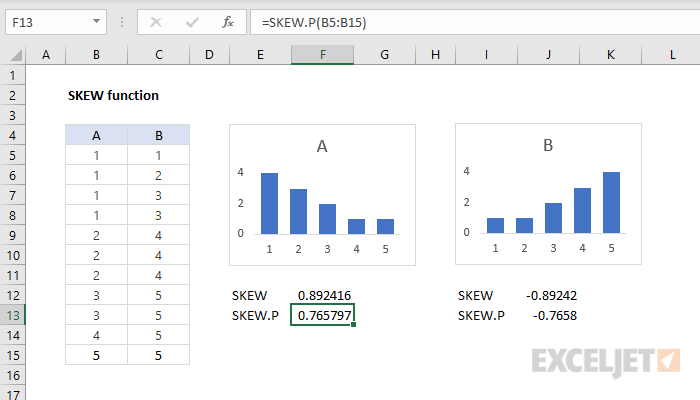The image size is (700, 400).
Task: Click the SKEW.P label under chart A
Action: 255,316
